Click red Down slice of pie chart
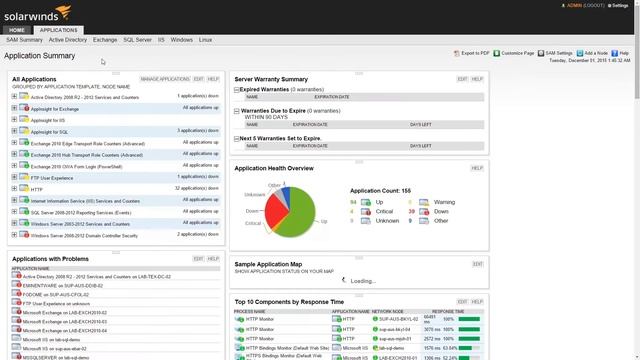The width and height of the screenshot is (640, 360). coord(276,211)
